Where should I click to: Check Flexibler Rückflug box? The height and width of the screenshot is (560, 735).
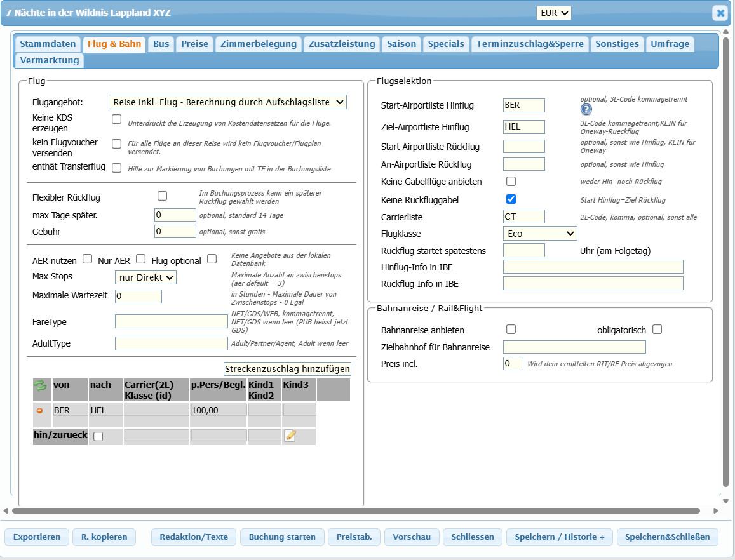[x=162, y=196]
